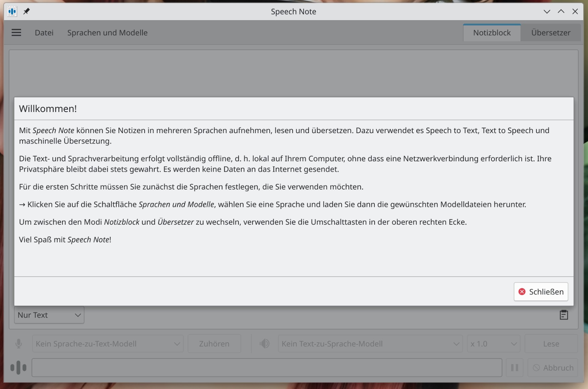Image resolution: width=588 pixels, height=389 pixels.
Task: Open the hamburger main menu
Action: coord(16,33)
